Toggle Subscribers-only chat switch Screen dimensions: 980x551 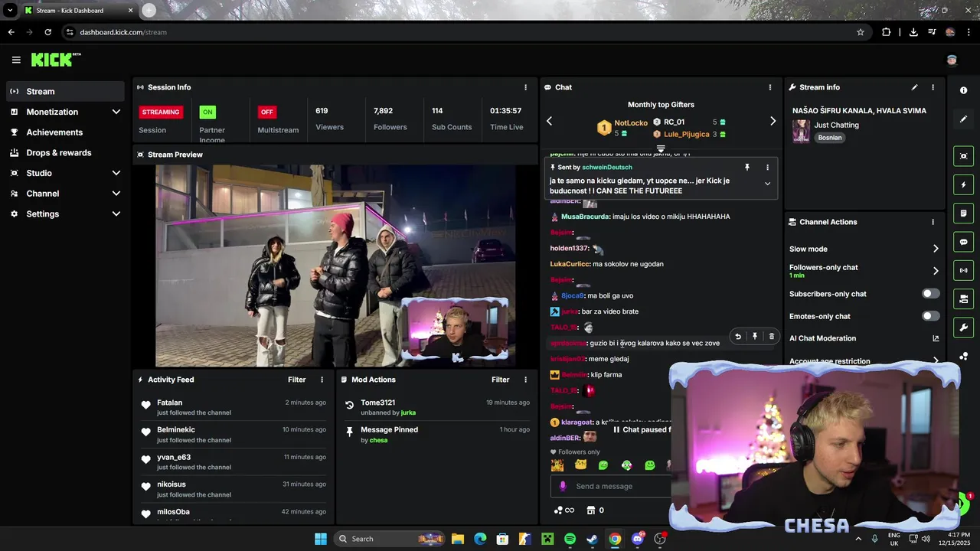(930, 294)
